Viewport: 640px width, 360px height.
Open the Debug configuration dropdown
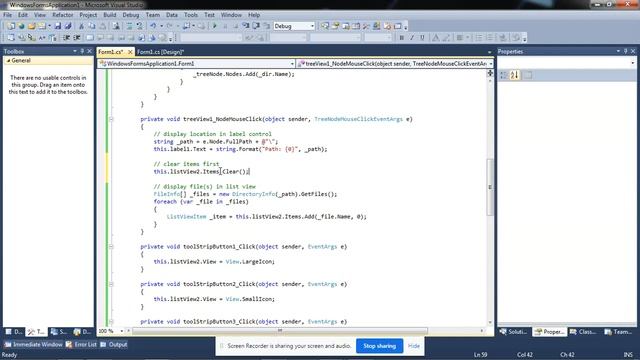(312, 26)
